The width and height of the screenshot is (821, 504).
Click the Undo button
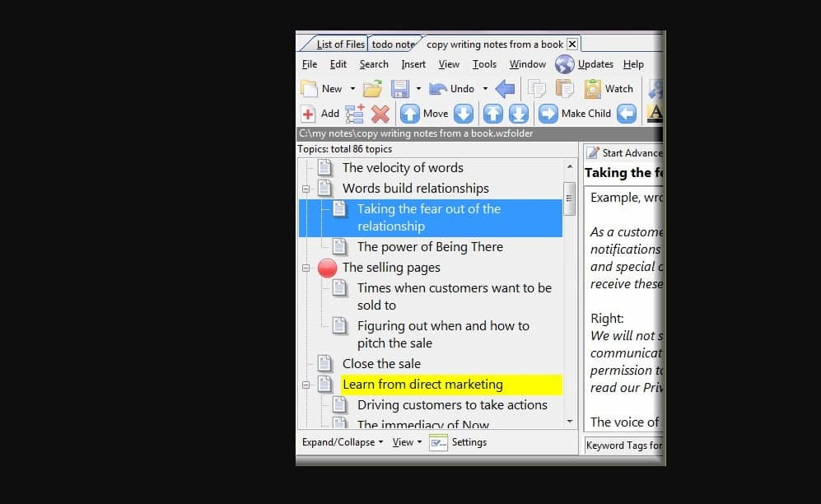click(x=453, y=88)
